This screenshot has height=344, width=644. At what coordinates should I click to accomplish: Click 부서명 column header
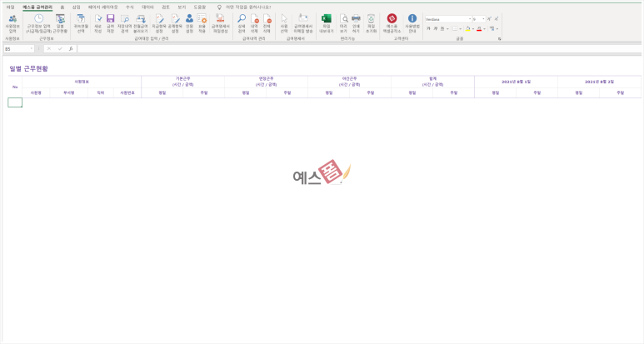(x=68, y=93)
